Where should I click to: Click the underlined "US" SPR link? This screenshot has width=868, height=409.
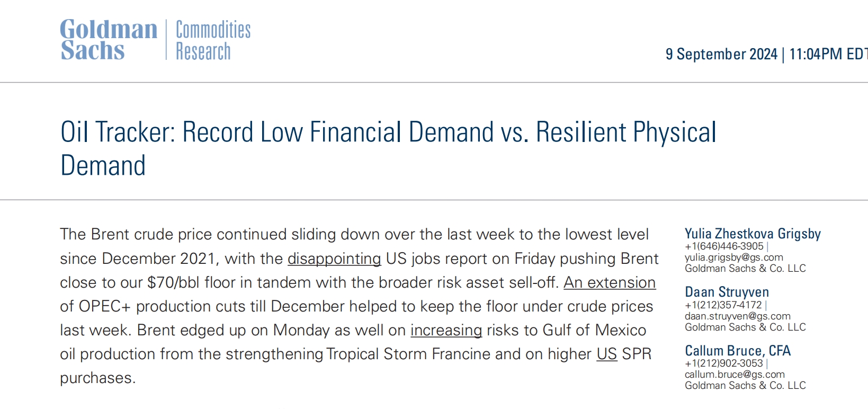(606, 354)
